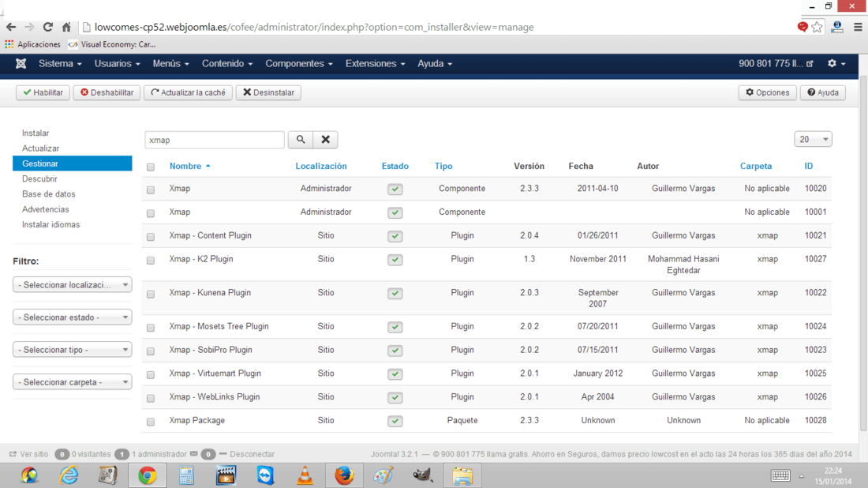Viewport: 868px width, 488px height.
Task: Click the browser back arrow
Action: (11, 27)
